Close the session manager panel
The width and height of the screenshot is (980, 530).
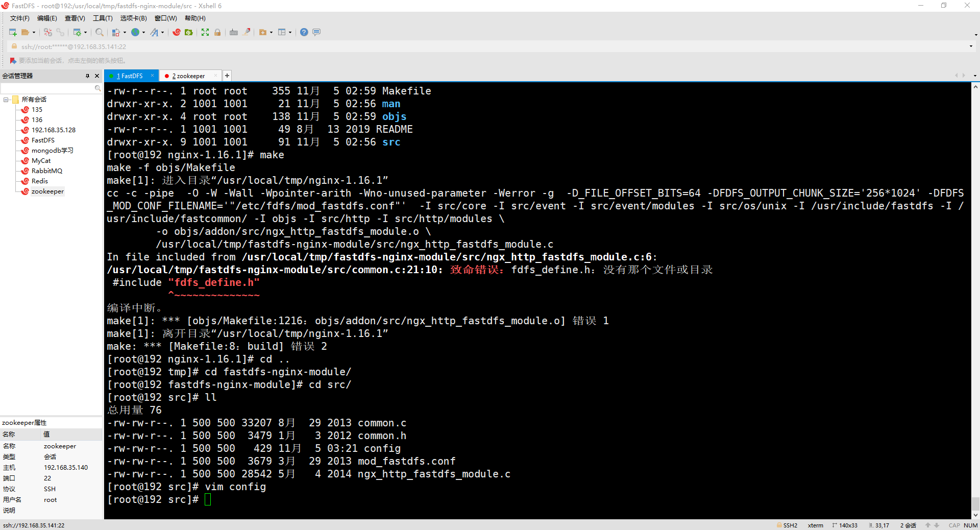pyautogui.click(x=97, y=76)
